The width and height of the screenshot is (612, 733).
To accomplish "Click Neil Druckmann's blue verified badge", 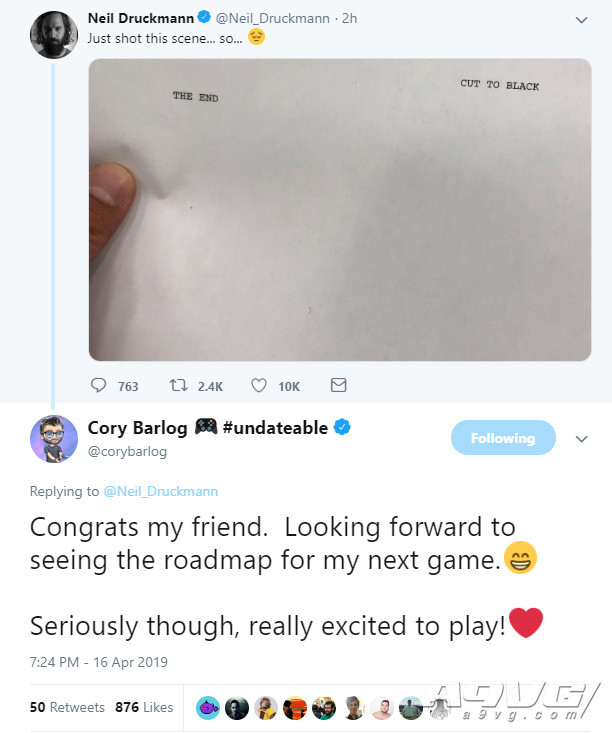I will [204, 18].
